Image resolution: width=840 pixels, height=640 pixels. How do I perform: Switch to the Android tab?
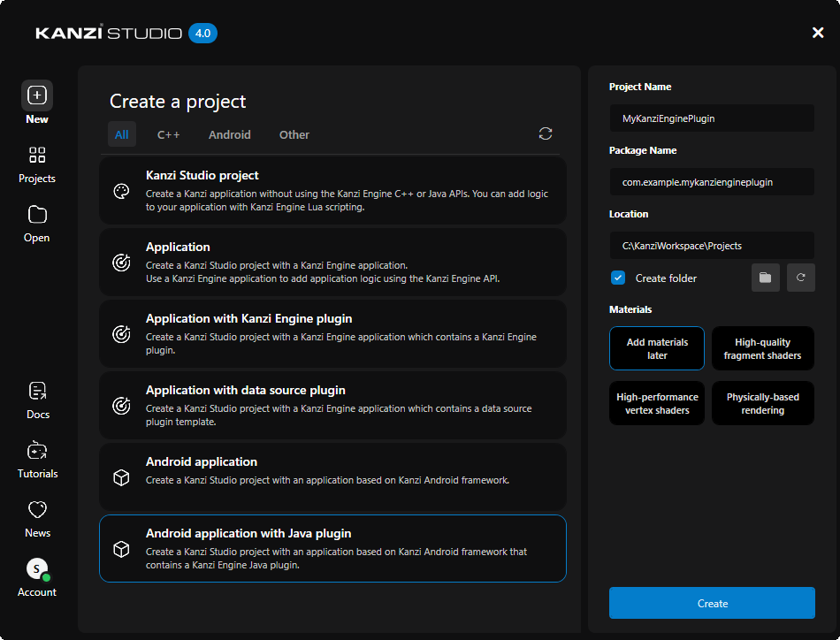pos(229,134)
